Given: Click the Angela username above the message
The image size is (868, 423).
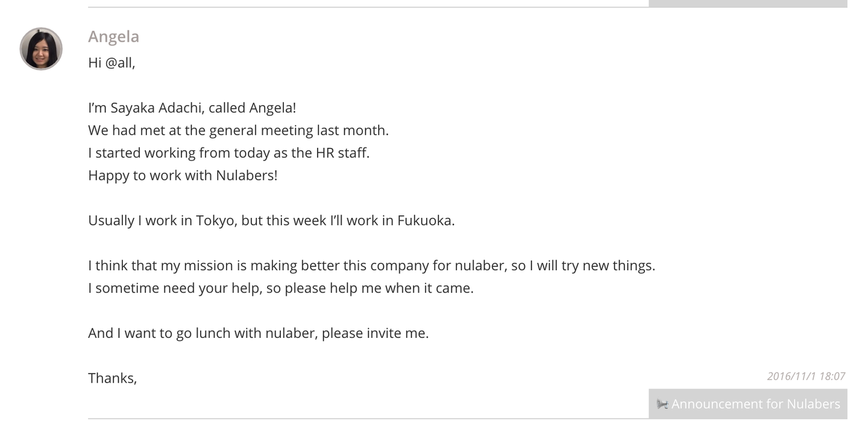Looking at the screenshot, I should (x=113, y=36).
